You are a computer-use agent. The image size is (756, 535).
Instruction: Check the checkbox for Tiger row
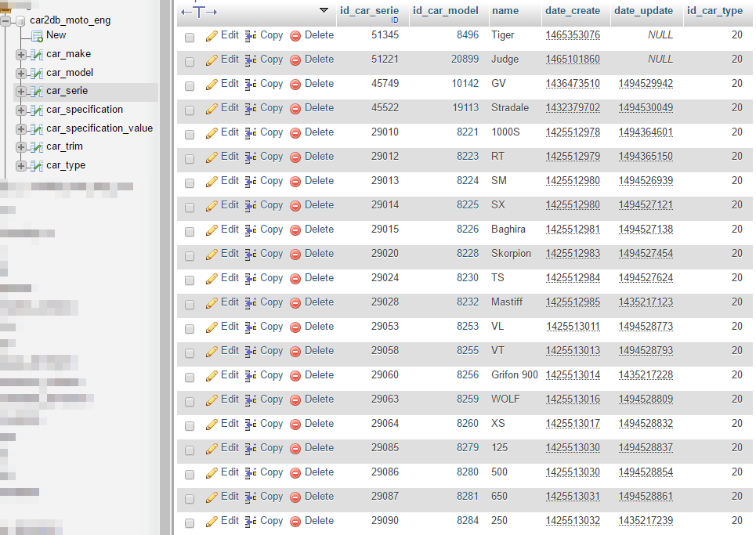[x=190, y=37]
